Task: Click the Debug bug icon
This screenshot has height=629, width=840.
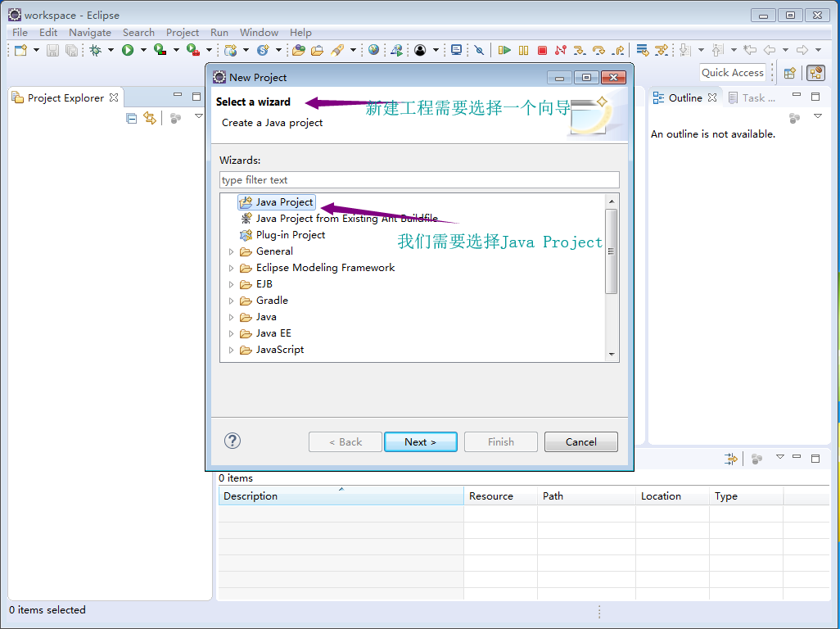Action: coord(95,50)
